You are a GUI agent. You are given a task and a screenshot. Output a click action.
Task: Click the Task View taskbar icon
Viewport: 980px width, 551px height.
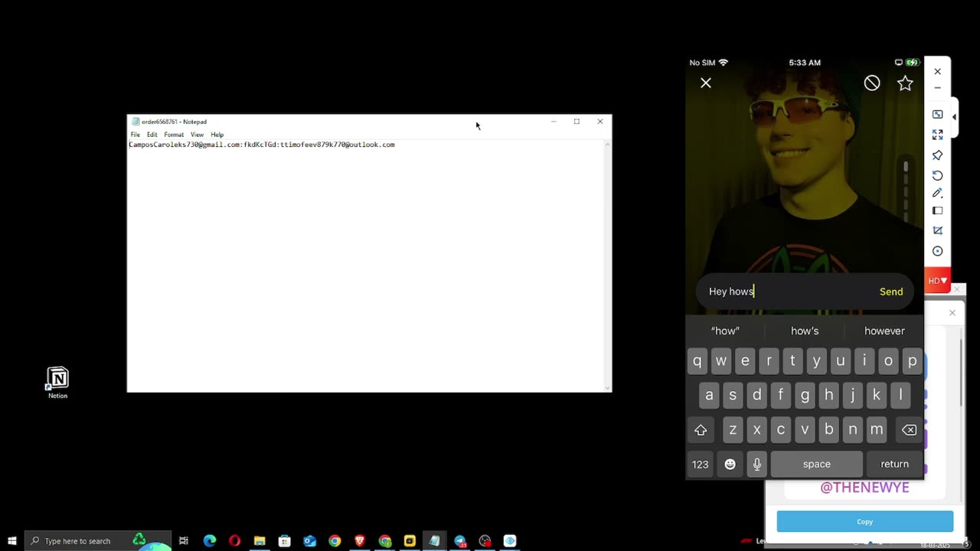[x=184, y=541]
